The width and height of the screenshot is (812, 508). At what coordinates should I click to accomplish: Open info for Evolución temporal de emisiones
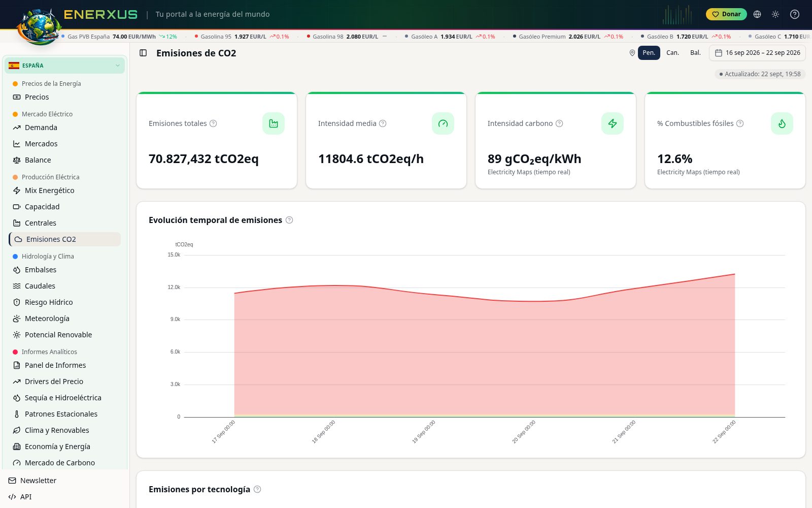click(289, 220)
